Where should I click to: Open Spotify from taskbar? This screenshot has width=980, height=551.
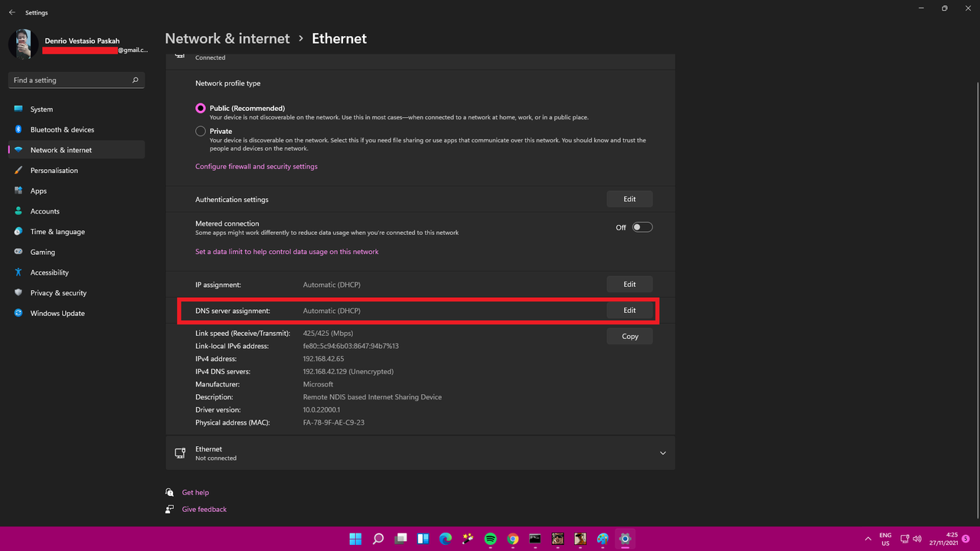491,539
